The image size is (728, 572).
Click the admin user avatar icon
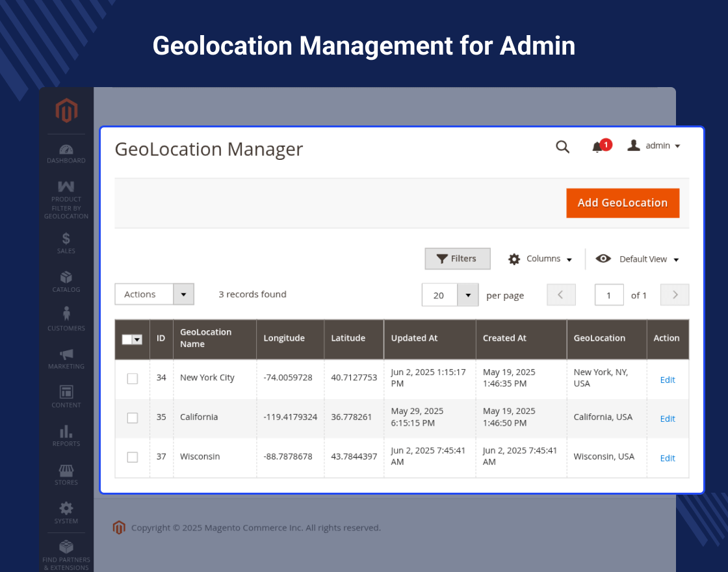tap(634, 146)
